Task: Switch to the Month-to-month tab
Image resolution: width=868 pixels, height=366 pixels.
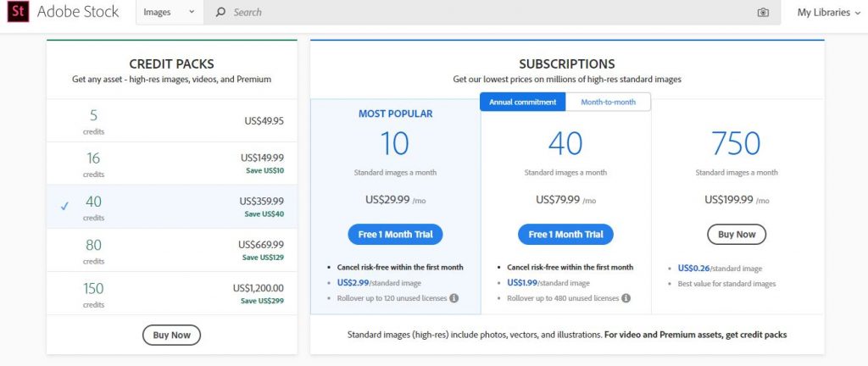Action: pos(608,102)
